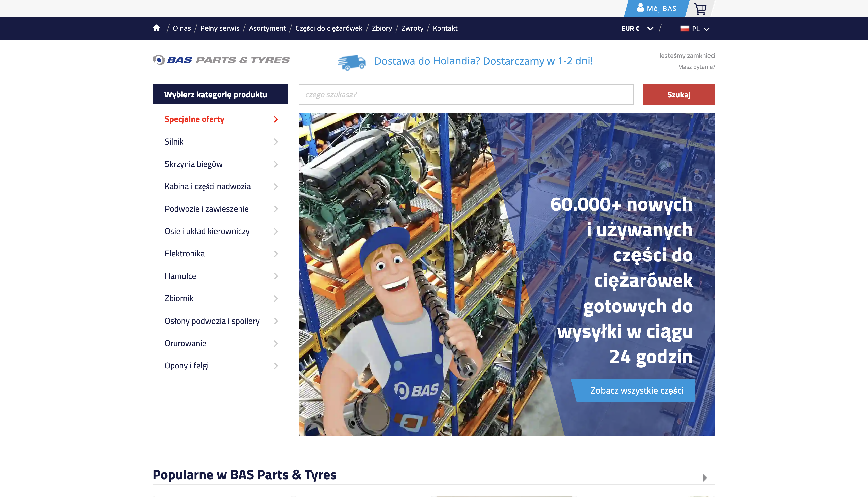Click the Polish flag icon
The width and height of the screenshot is (868, 497).
click(685, 28)
